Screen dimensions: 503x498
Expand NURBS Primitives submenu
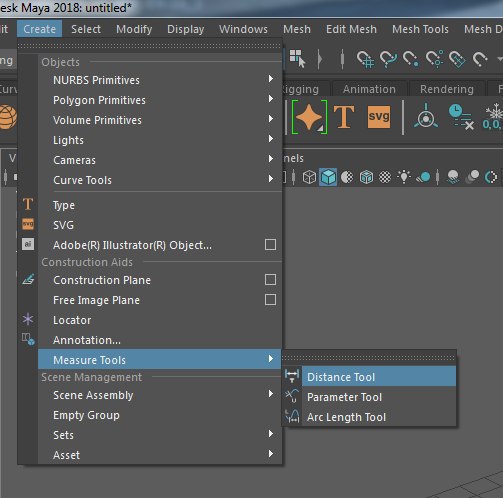160,80
